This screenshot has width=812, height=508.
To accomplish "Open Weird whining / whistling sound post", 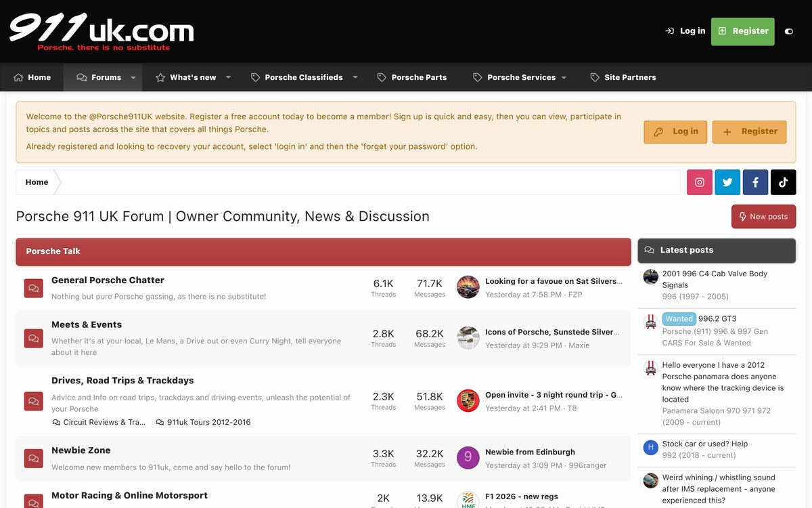I will (719, 489).
